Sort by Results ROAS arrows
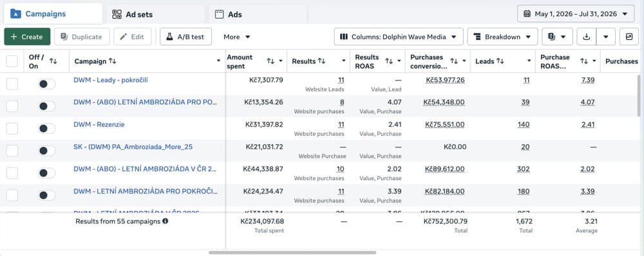 coord(388,61)
